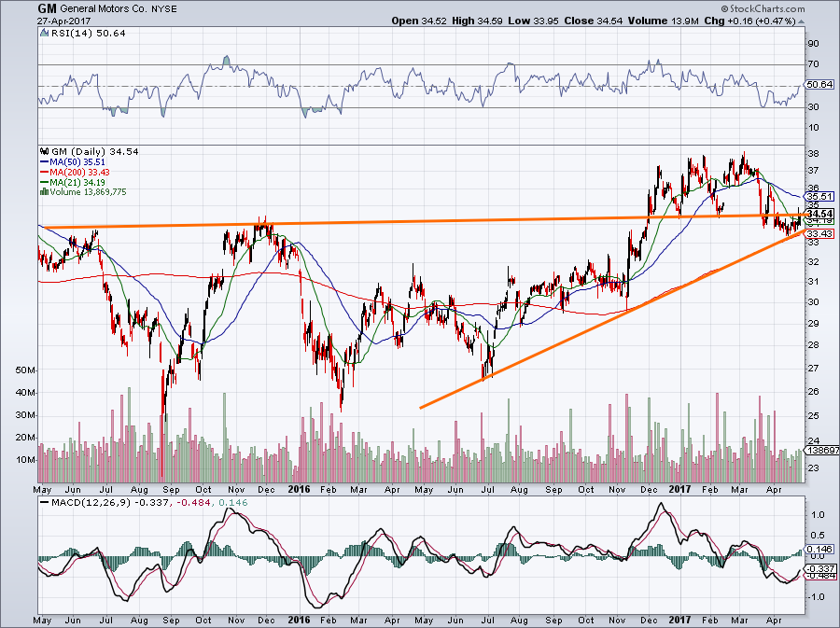Click the 2017 label under the MACD panel

[679, 620]
